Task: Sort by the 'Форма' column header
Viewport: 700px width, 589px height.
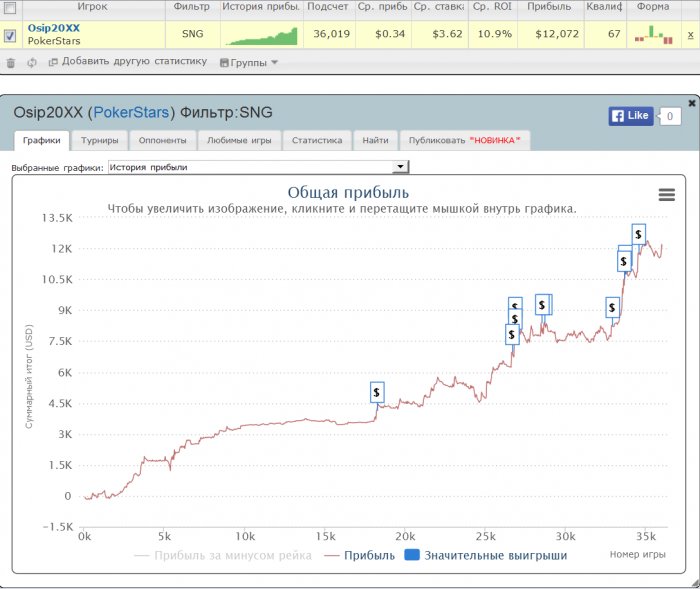Action: click(x=653, y=7)
